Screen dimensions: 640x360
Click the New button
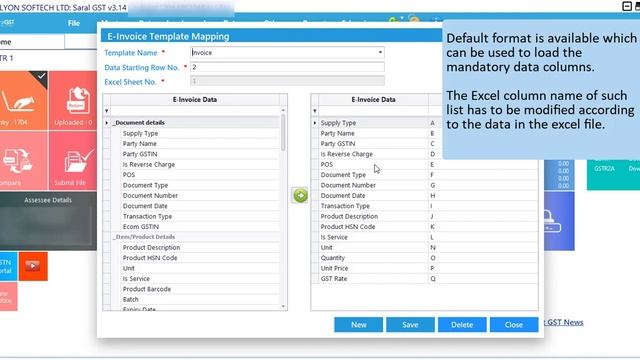(358, 325)
